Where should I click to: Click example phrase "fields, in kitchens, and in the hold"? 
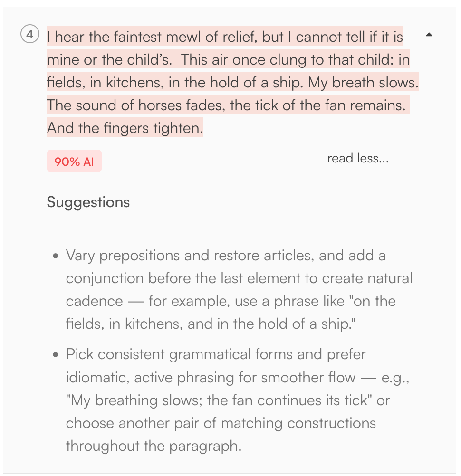click(190, 324)
